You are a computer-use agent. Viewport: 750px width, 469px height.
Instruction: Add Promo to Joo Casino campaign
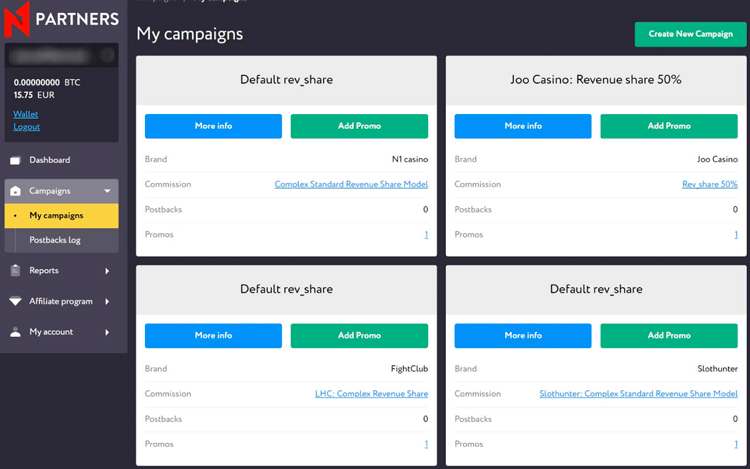click(x=669, y=126)
